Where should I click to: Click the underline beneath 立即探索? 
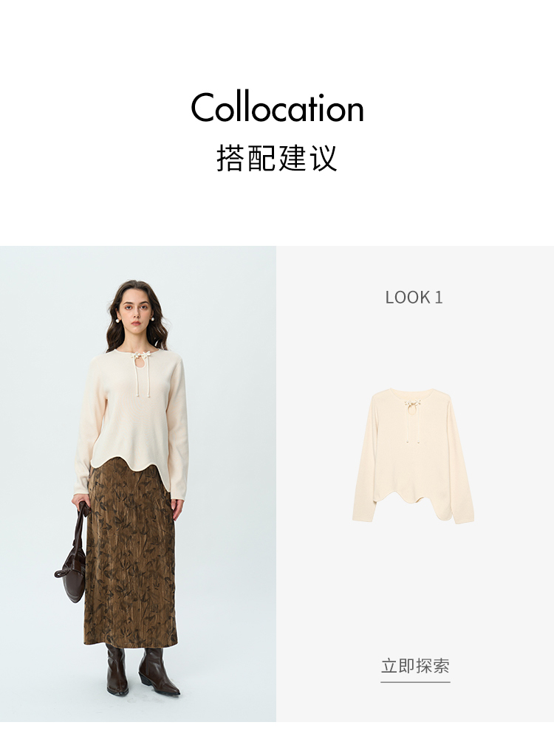(x=415, y=681)
